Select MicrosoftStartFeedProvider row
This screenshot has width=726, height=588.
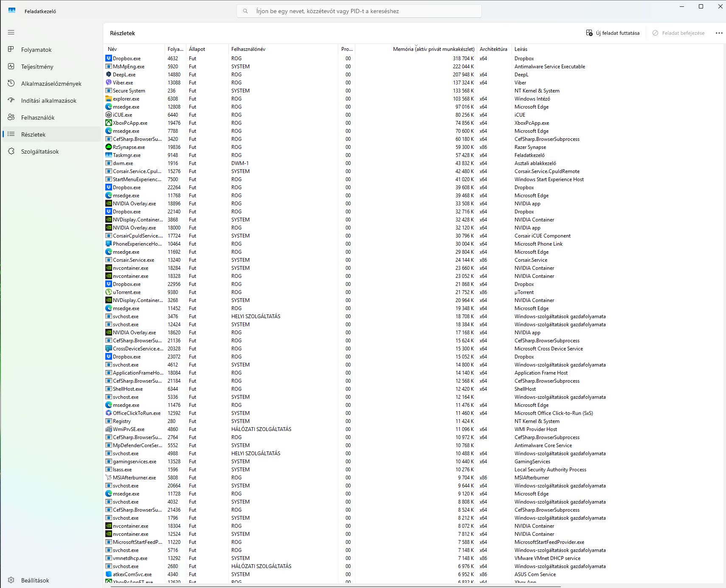point(413,542)
